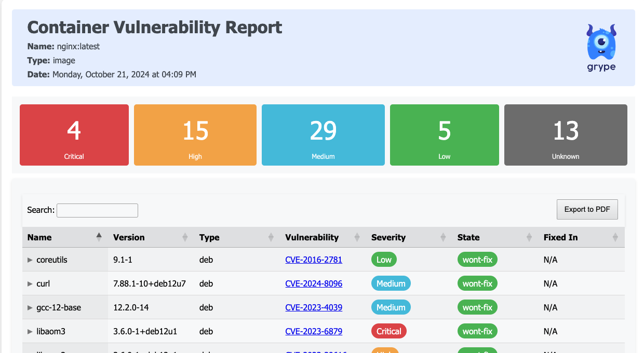Expand the libaom3 row

click(30, 331)
